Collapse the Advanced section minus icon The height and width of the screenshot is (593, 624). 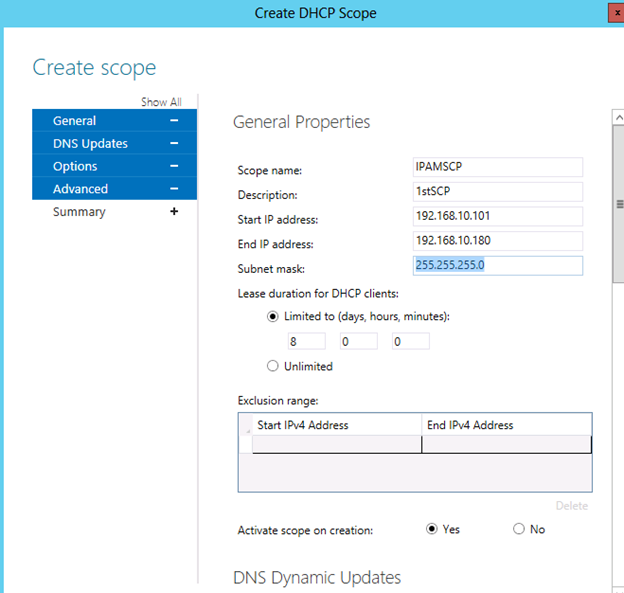(174, 189)
